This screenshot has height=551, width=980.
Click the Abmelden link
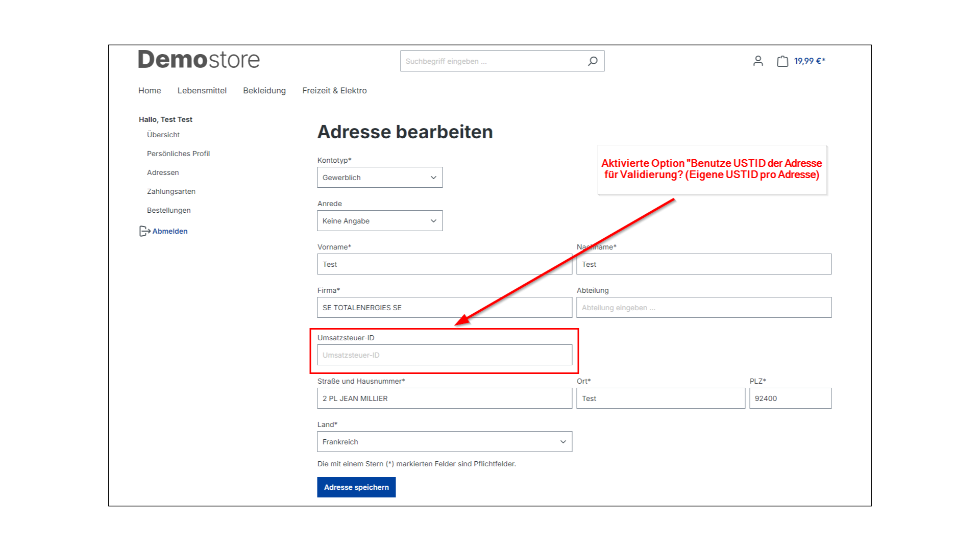170,231
